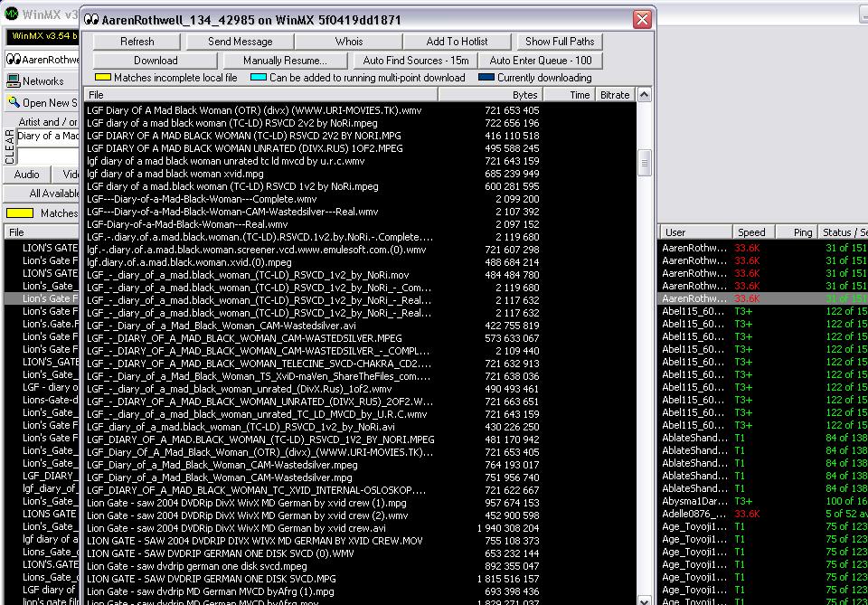The image size is (868, 605).
Task: Sort main results by Speed column
Action: 753,232
